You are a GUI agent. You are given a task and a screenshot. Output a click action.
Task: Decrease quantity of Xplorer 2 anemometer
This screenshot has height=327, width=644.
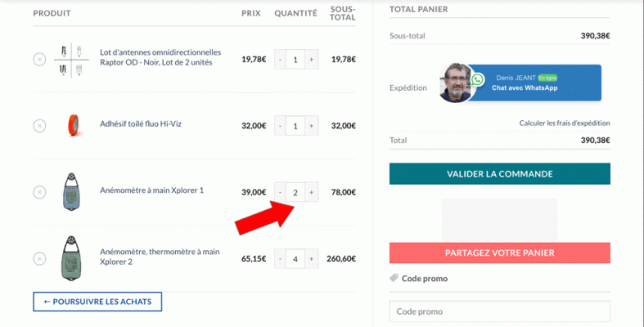280,258
